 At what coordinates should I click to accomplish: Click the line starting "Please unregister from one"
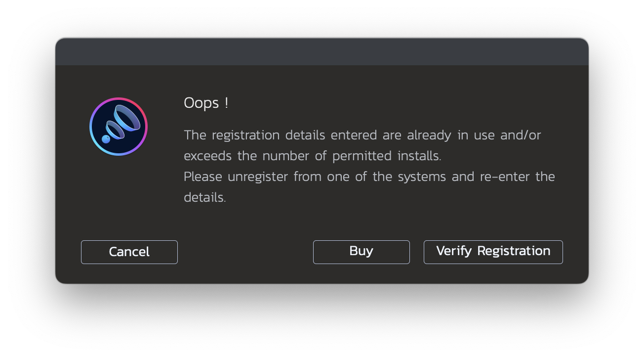369,177
